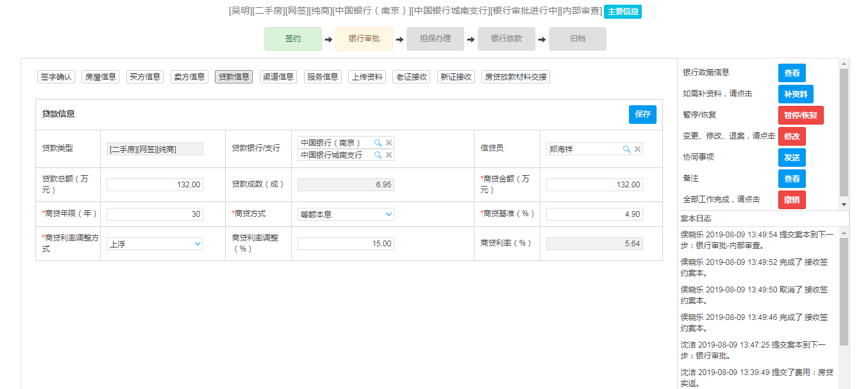Click log entry 侯晓乐 13:49:46 完成了接收签约案本
The image size is (864, 389).
pos(753,323)
